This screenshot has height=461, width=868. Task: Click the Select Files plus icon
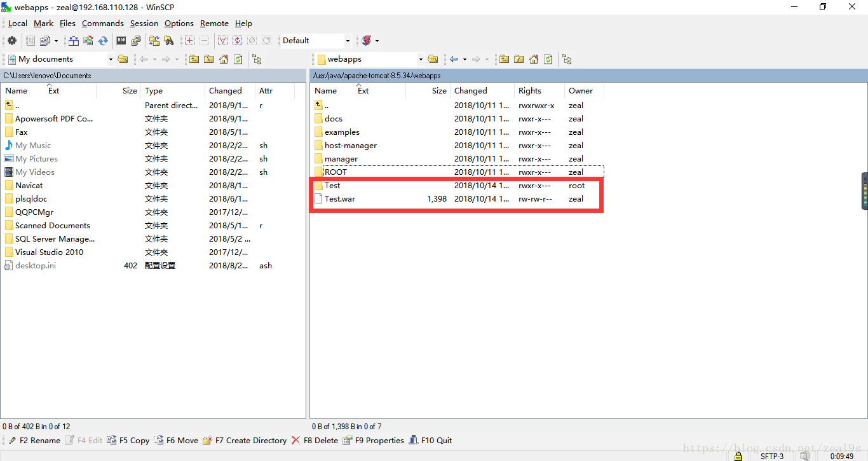[x=189, y=41]
